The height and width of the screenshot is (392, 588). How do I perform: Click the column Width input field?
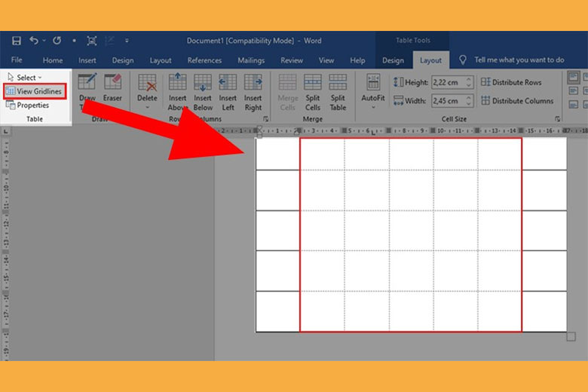448,100
